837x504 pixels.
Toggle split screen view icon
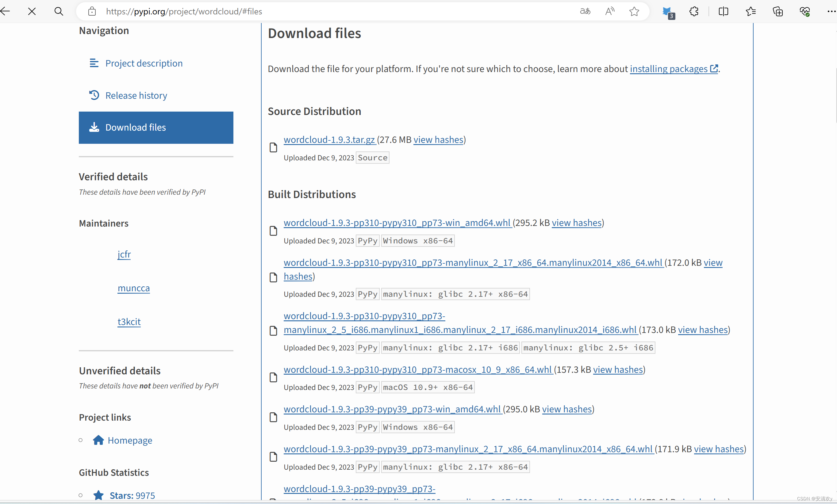[723, 11]
